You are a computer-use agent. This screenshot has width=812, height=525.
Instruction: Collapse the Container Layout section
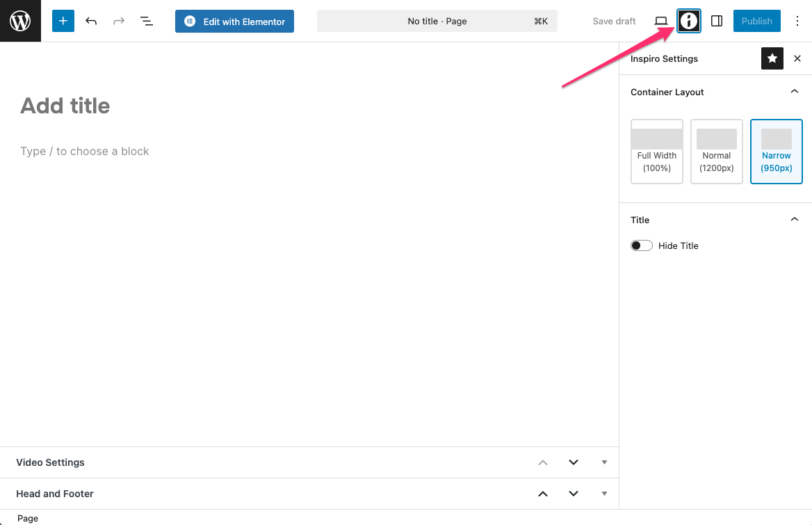point(795,92)
